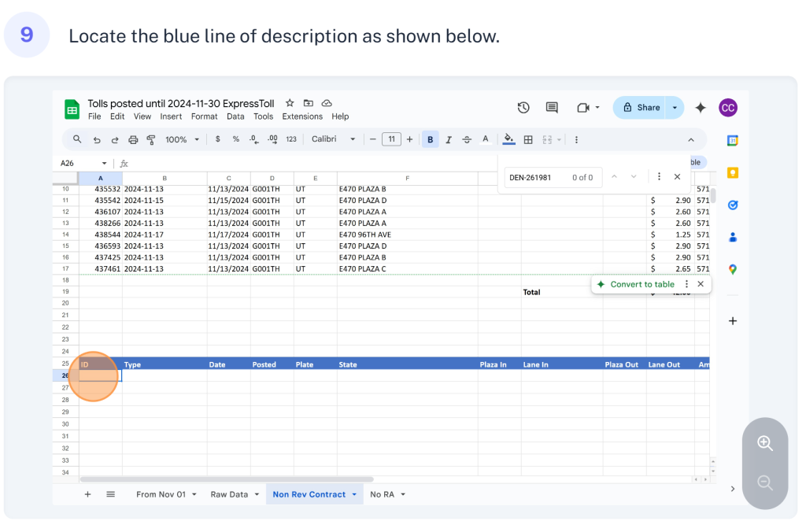Open the 100% zoom dropdown
Image resolution: width=806 pixels, height=532 pixels.
[x=181, y=139]
